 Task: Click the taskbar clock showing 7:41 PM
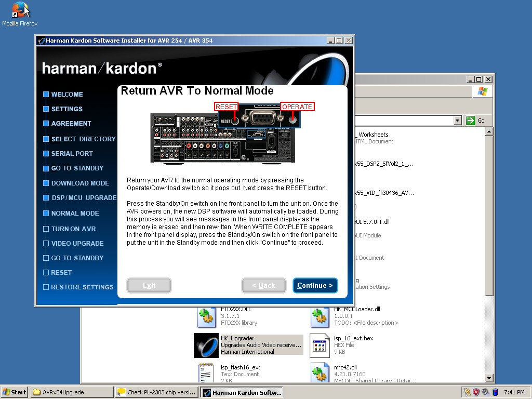(514, 392)
